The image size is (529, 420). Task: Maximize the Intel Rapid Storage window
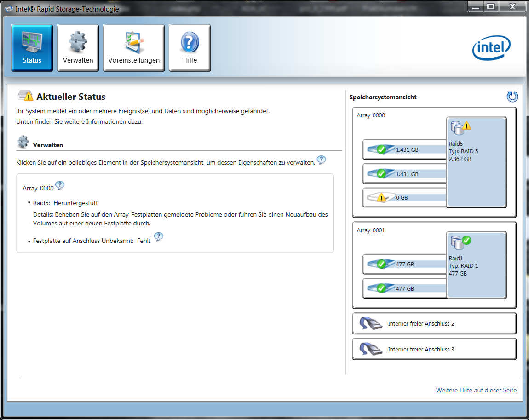coord(491,6)
